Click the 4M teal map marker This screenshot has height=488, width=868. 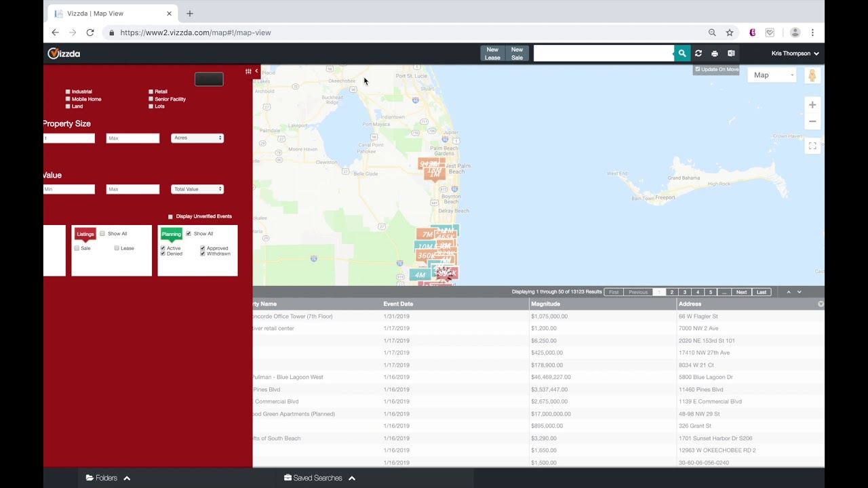[x=420, y=274]
